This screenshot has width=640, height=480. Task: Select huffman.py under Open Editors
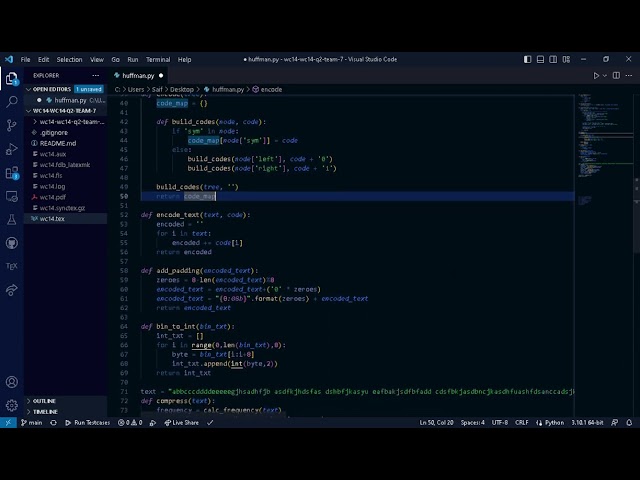pyautogui.click(x=65, y=100)
